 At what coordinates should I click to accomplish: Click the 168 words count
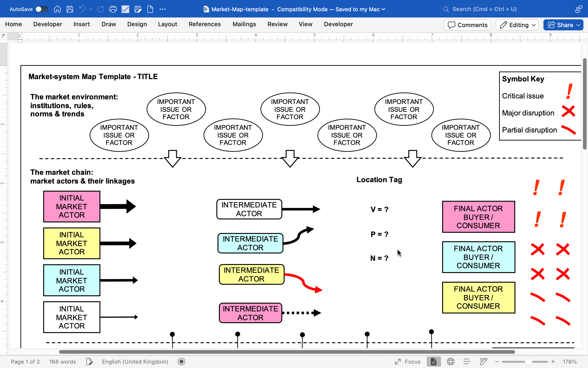pos(62,362)
